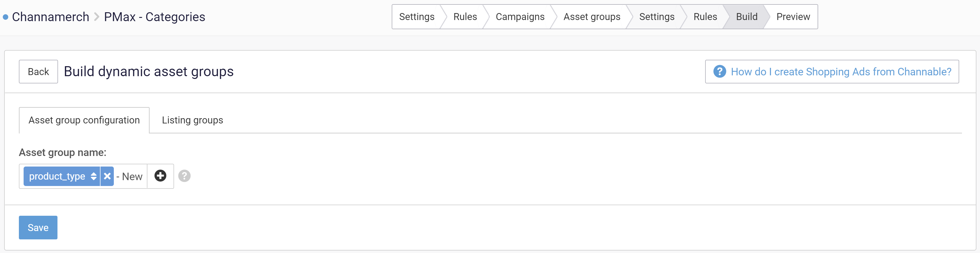980x253 pixels.
Task: Remove the product_type tag with X icon
Action: [x=107, y=176]
